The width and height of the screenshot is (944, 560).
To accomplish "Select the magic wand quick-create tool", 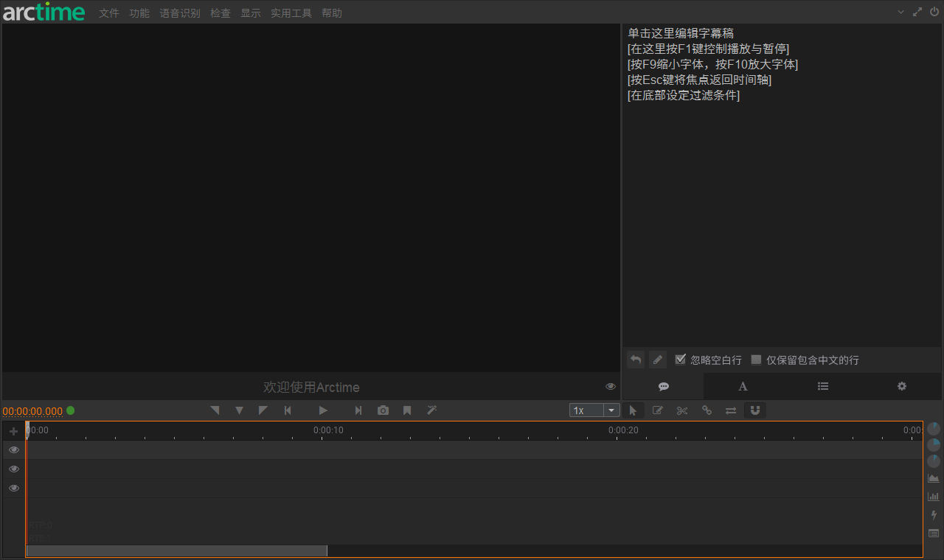I will (431, 410).
